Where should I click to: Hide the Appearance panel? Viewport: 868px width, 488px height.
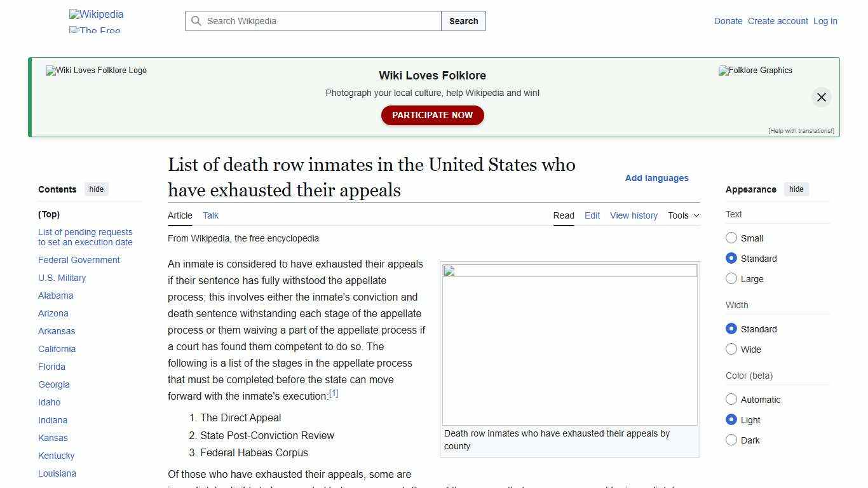coord(796,189)
